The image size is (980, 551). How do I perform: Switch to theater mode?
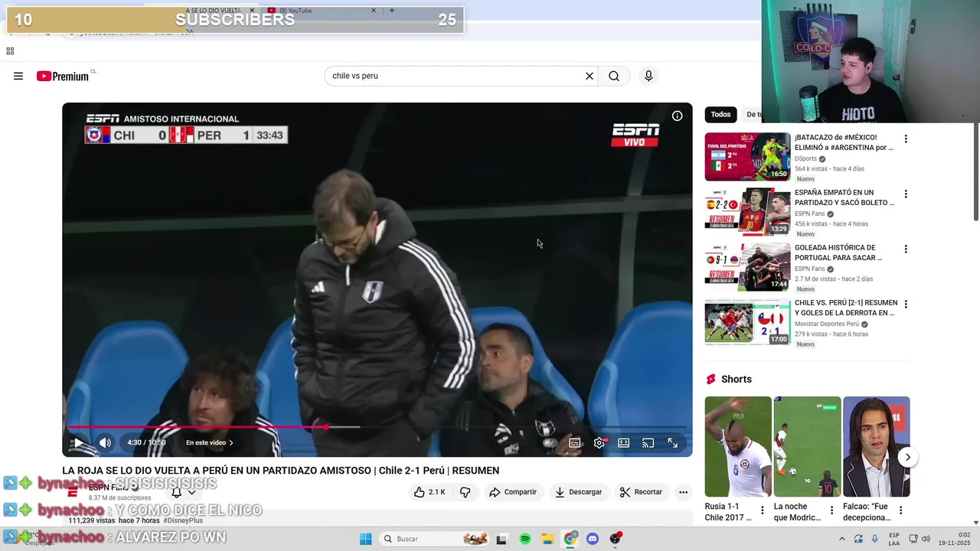coord(624,442)
